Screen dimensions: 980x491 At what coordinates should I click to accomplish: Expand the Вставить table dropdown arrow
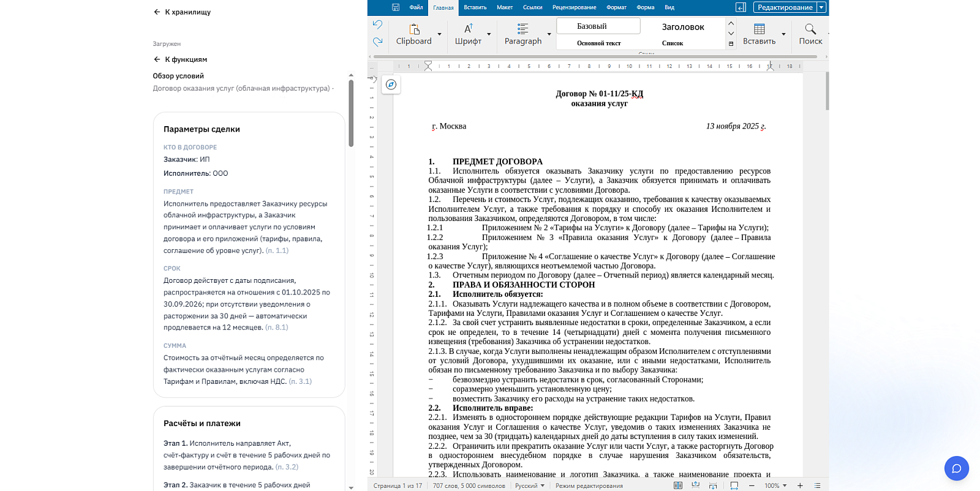(x=783, y=34)
